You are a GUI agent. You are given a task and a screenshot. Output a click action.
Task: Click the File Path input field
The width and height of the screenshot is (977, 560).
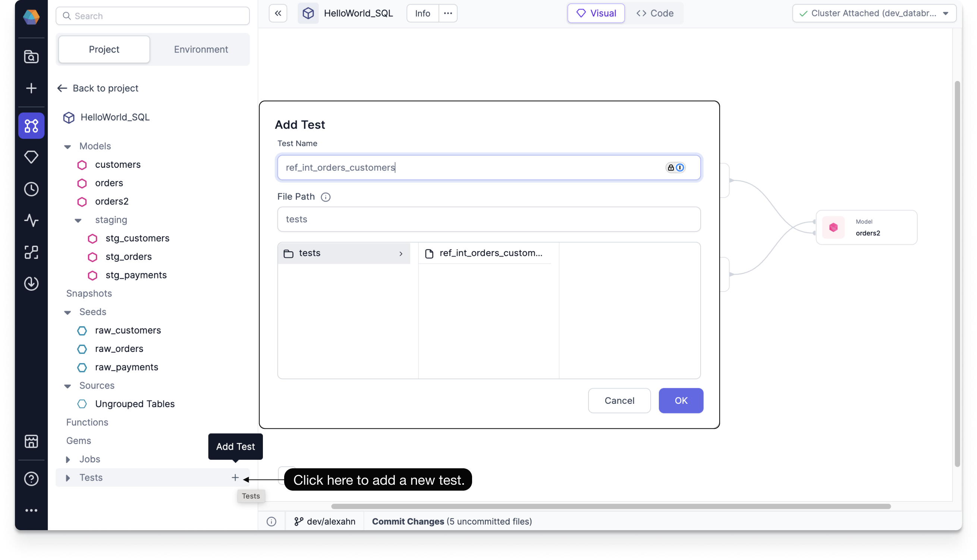(489, 219)
